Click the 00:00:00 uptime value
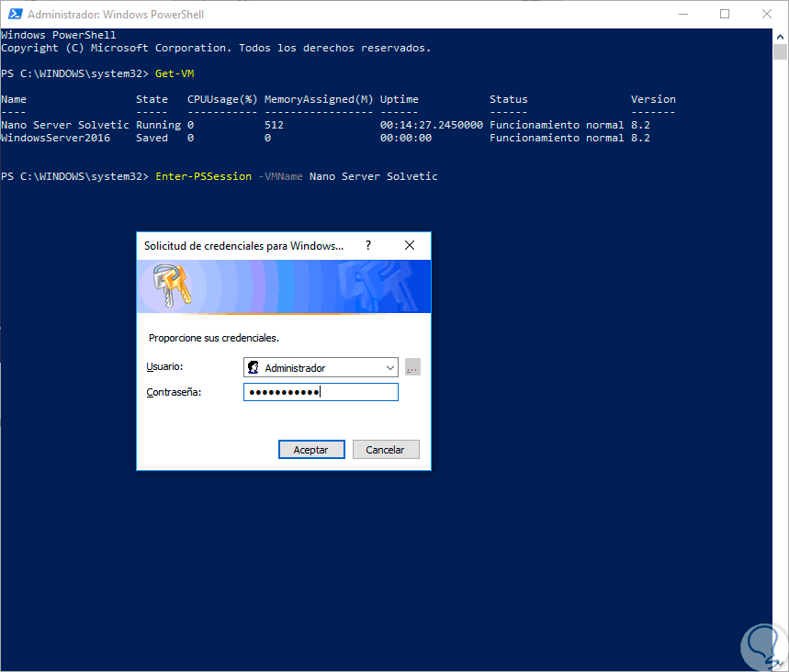Viewport: 789px width, 672px height. click(406, 138)
